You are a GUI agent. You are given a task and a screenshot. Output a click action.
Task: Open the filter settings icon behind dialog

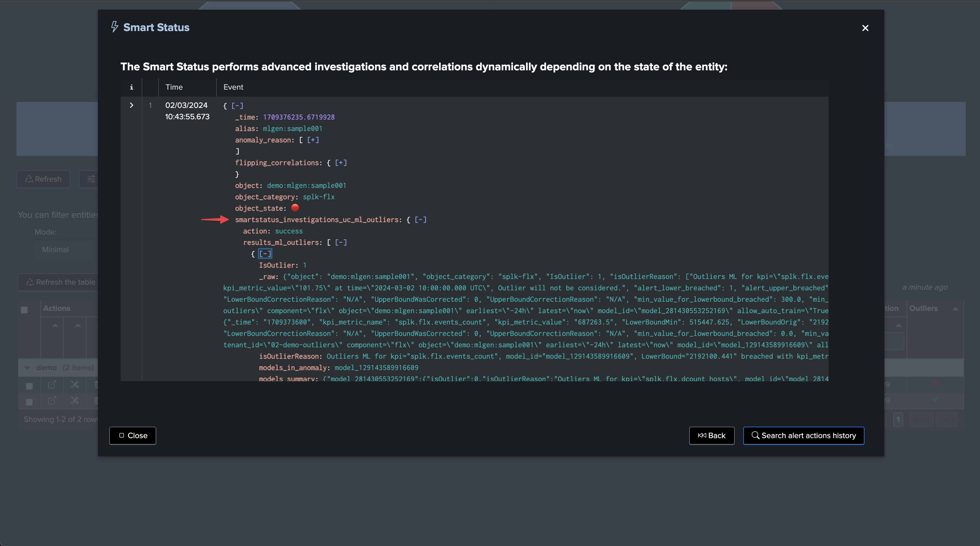(x=91, y=179)
